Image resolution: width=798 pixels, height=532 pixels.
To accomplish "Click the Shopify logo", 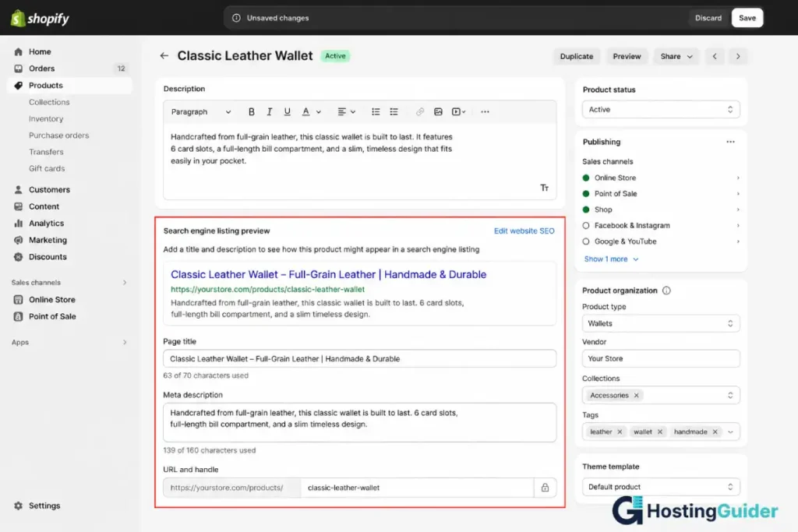I will [40, 19].
